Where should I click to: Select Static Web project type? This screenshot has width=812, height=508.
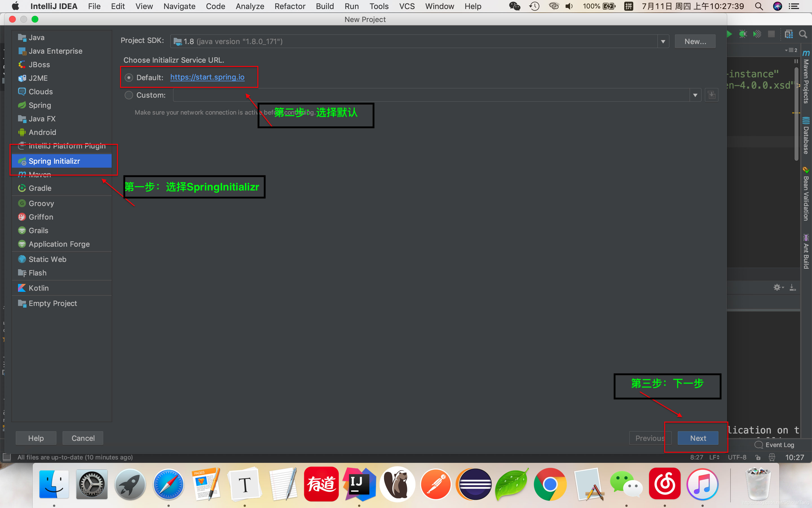tap(62, 259)
